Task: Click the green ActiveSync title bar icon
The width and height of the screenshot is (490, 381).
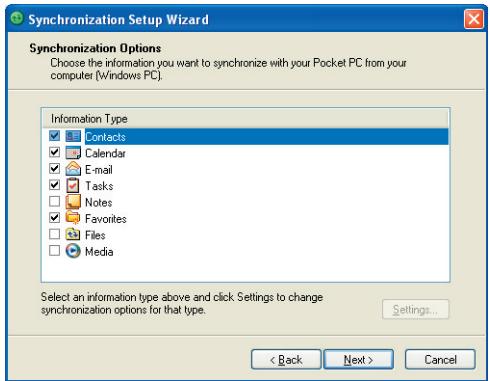Action: tap(17, 18)
